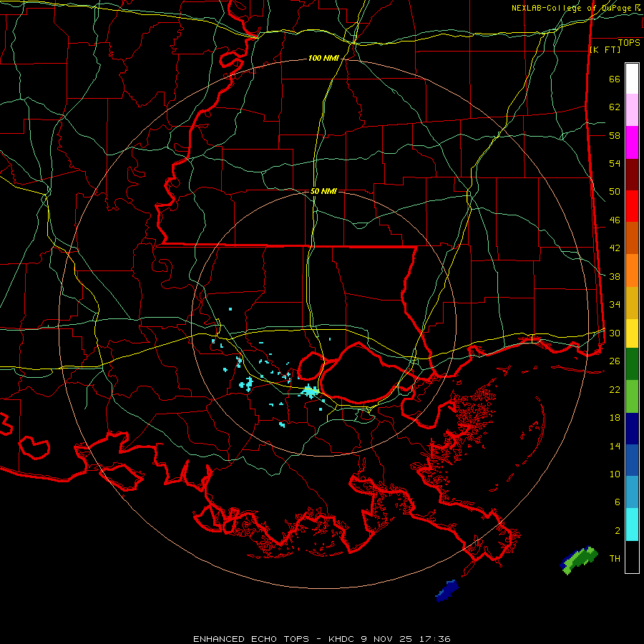Image resolution: width=644 pixels, height=644 pixels.
Task: Click the 'TOPS' legend heading
Action: [x=629, y=43]
